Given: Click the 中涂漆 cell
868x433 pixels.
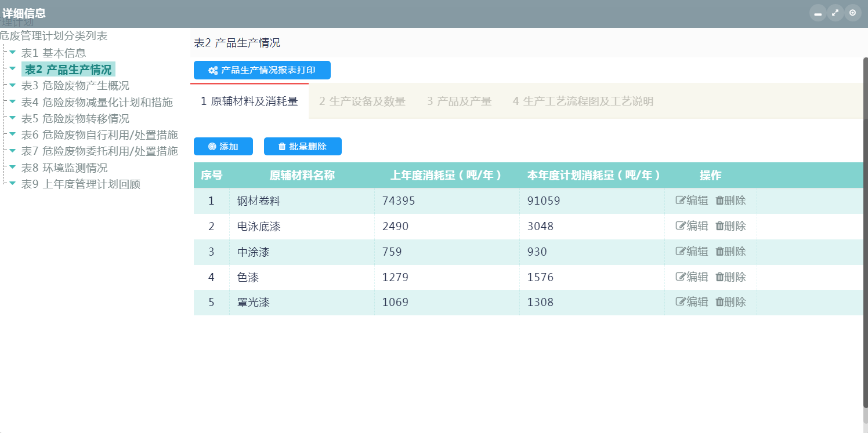Looking at the screenshot, I should (302, 252).
